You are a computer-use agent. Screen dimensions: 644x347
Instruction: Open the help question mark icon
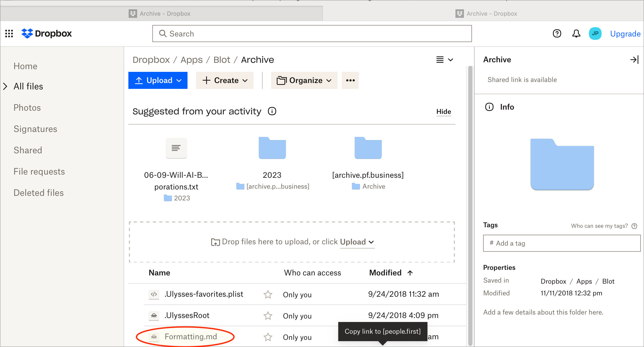[557, 34]
